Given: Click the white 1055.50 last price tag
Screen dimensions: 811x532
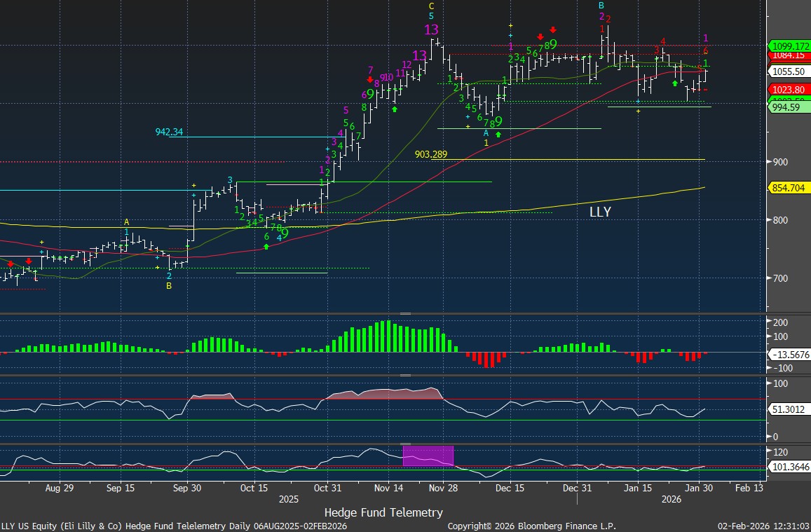Looking at the screenshot, I should point(789,71).
